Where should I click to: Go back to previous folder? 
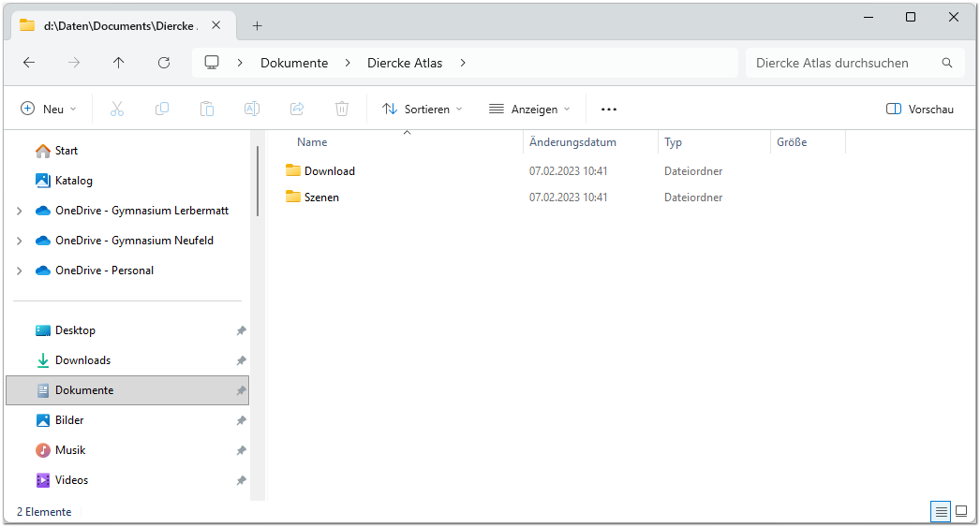coord(29,63)
